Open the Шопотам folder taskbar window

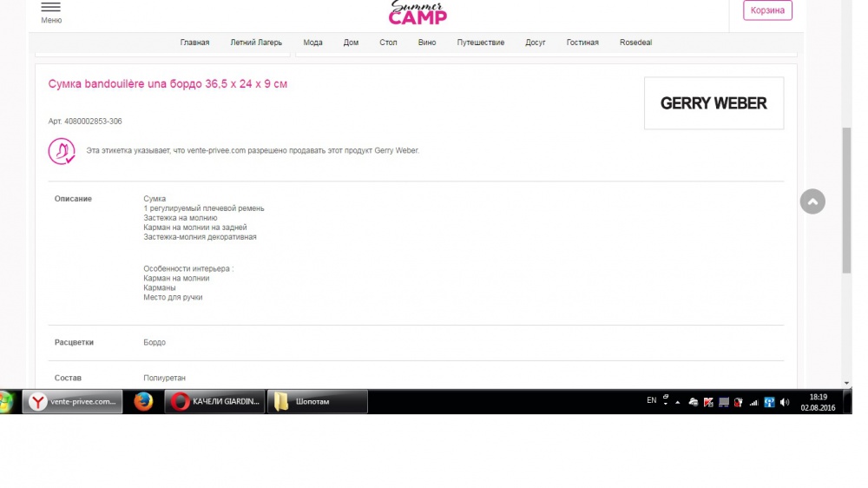317,401
